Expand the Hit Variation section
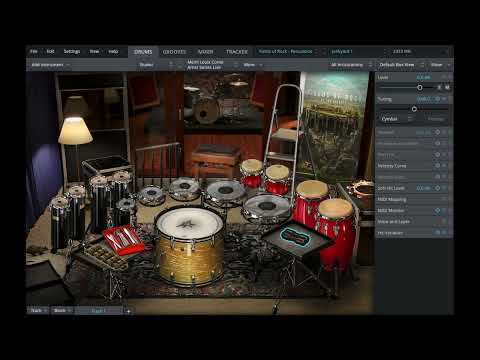Screen dimensions: 480x360 (x=414, y=233)
